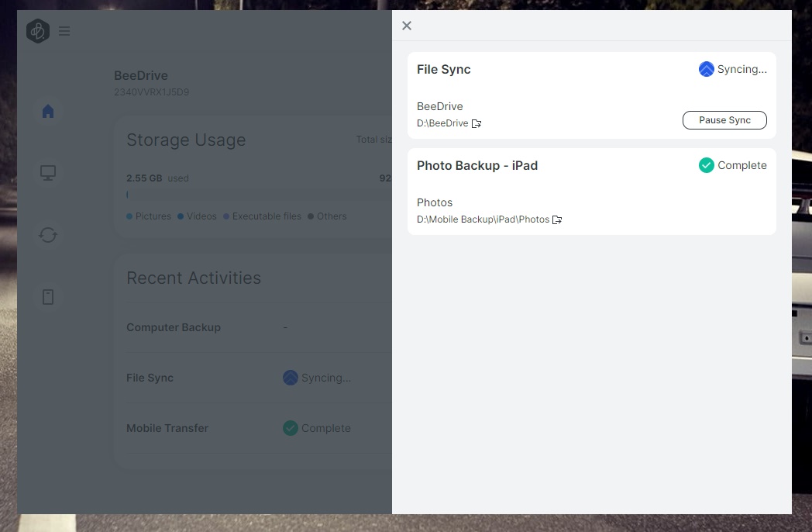Click the blue Syncing status icon in panel
812x532 pixels.
point(706,69)
